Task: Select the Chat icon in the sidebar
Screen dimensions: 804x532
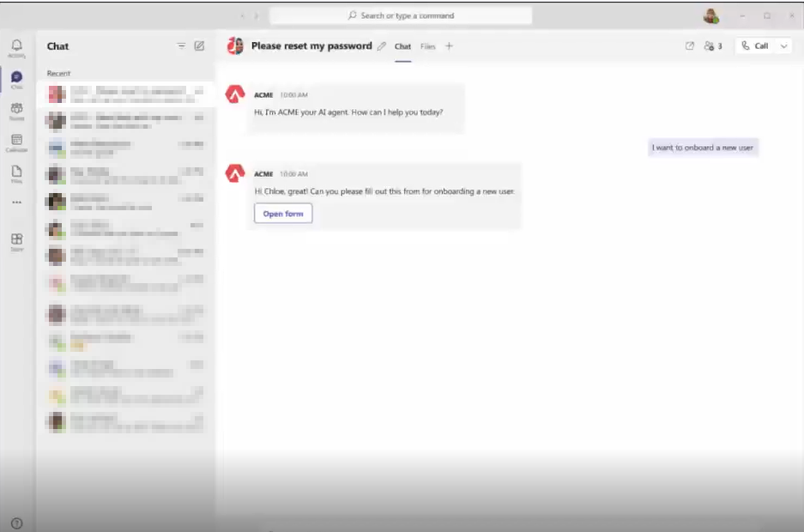Action: [16, 80]
